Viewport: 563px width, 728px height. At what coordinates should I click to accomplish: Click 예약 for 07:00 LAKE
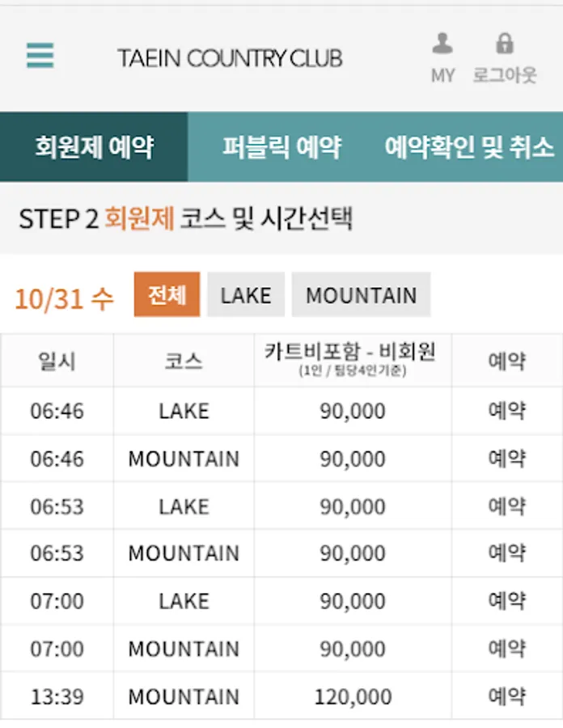507,601
